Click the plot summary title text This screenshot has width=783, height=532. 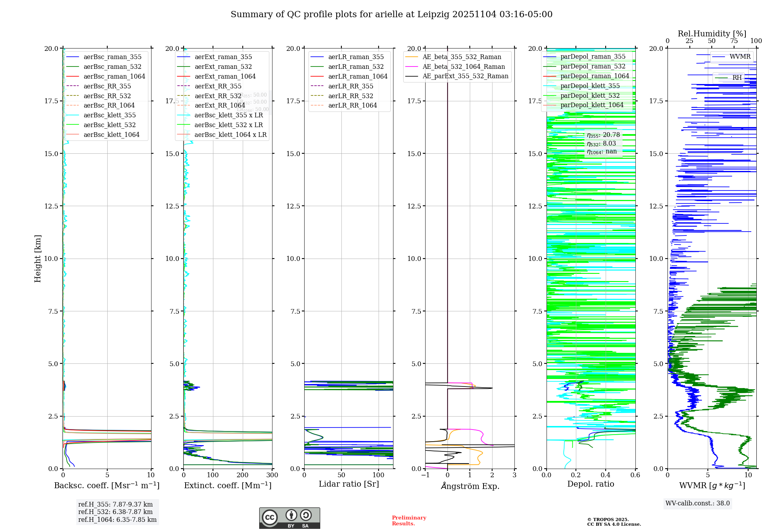pyautogui.click(x=391, y=14)
